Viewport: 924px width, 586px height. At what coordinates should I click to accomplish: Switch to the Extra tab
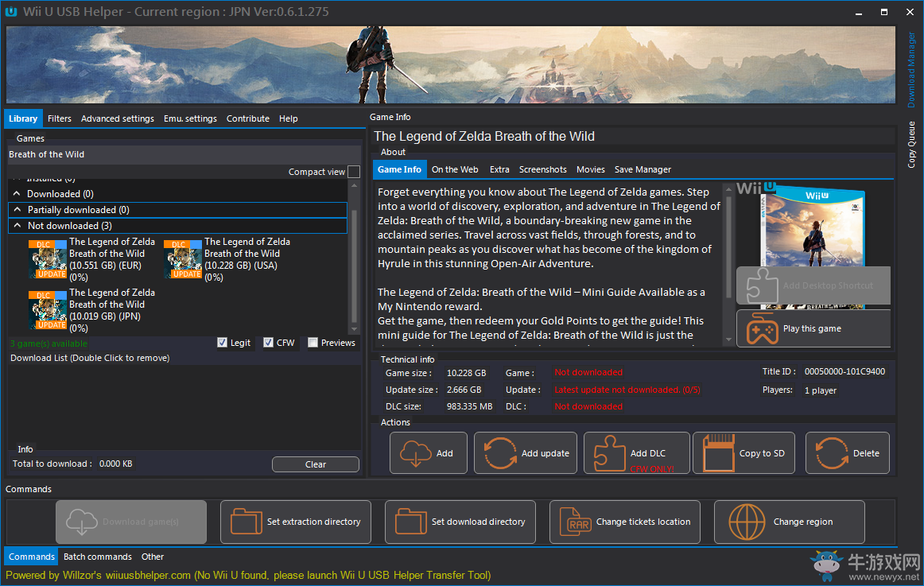click(499, 169)
